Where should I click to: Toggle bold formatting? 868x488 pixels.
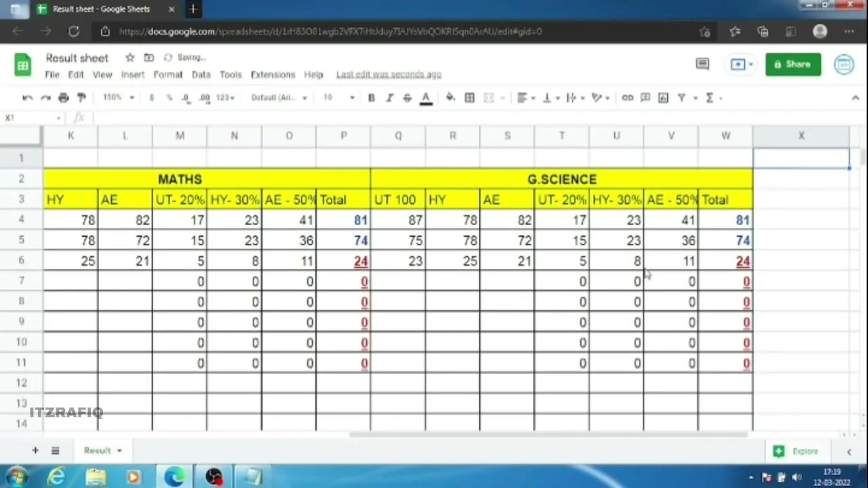pyautogui.click(x=371, y=97)
